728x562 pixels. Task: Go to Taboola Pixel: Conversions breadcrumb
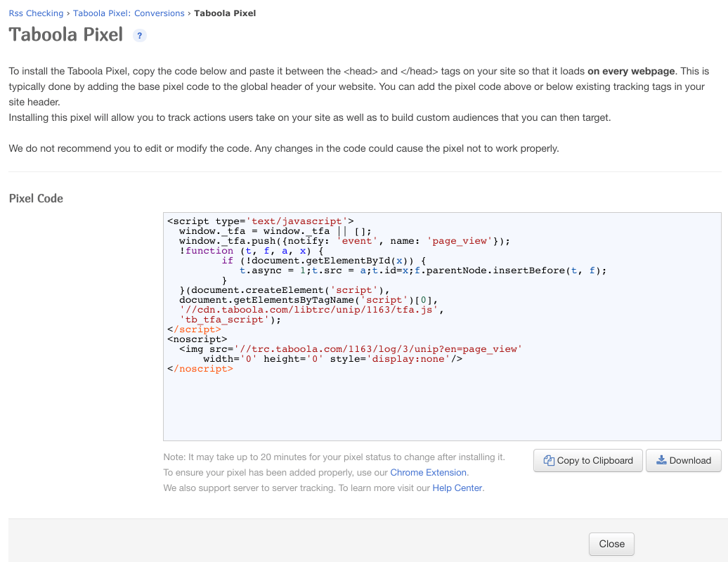point(129,13)
